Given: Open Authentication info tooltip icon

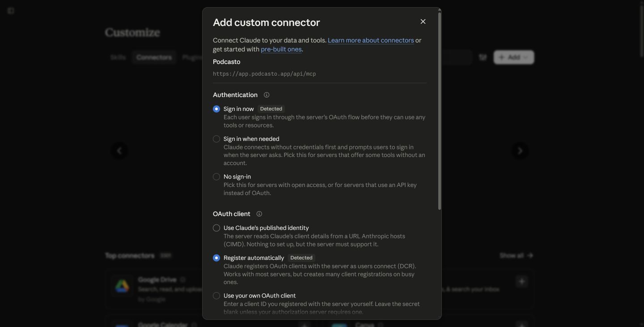Looking at the screenshot, I should (267, 95).
